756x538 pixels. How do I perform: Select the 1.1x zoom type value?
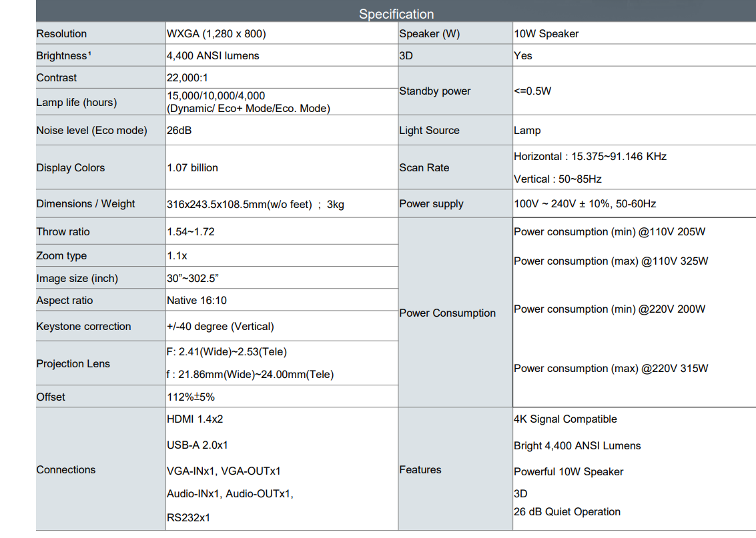point(177,256)
